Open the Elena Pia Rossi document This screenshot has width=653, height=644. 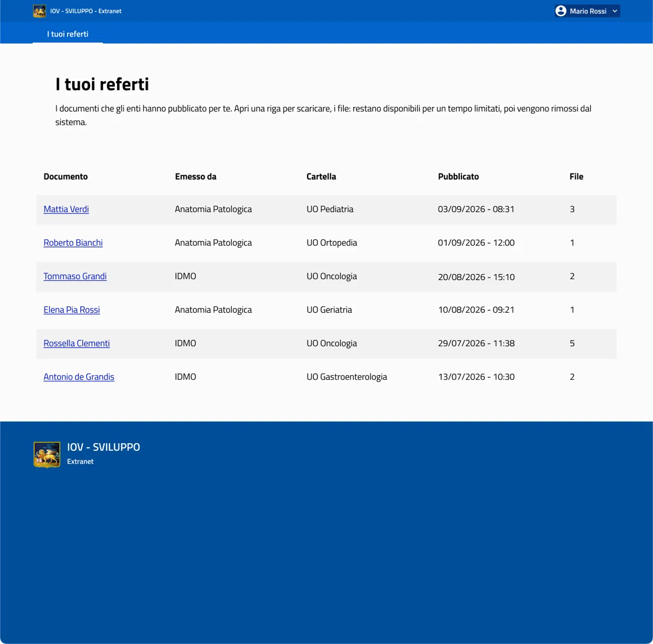tap(72, 309)
